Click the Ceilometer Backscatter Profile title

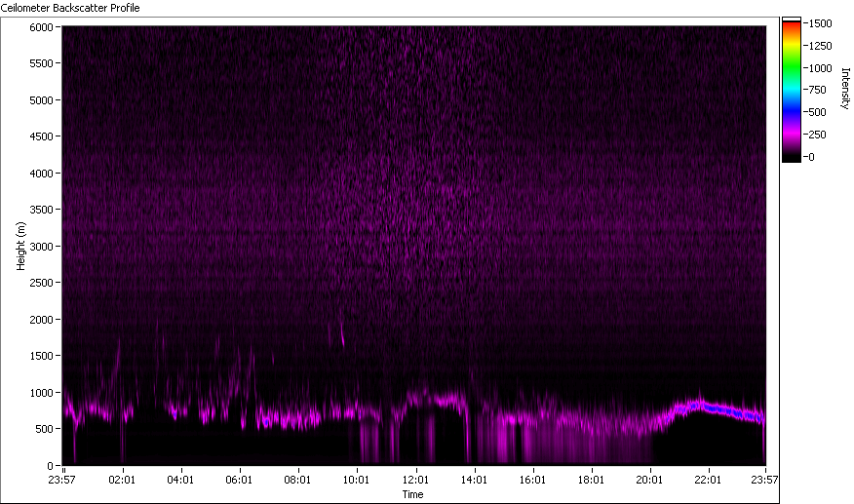pos(70,8)
